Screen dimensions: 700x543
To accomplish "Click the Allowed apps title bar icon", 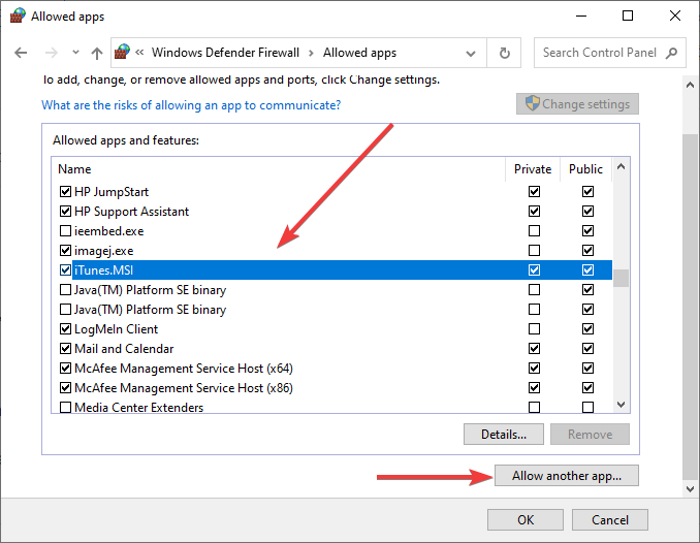I will (x=17, y=16).
